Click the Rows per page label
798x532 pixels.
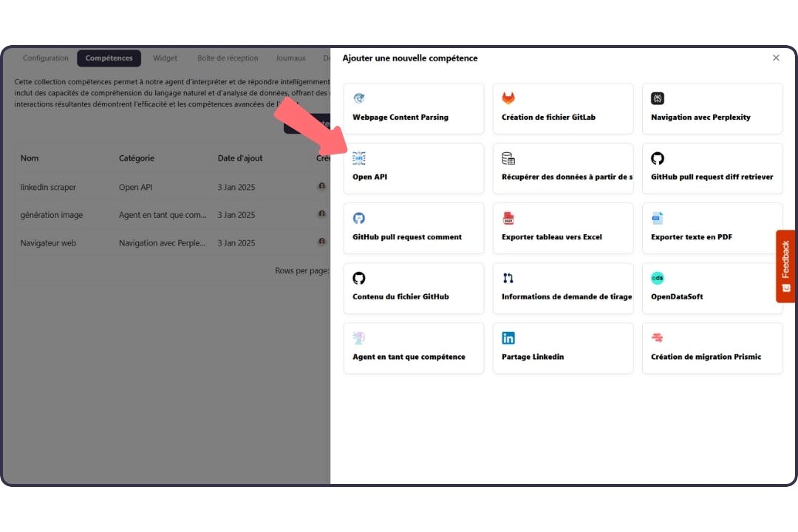coord(301,271)
